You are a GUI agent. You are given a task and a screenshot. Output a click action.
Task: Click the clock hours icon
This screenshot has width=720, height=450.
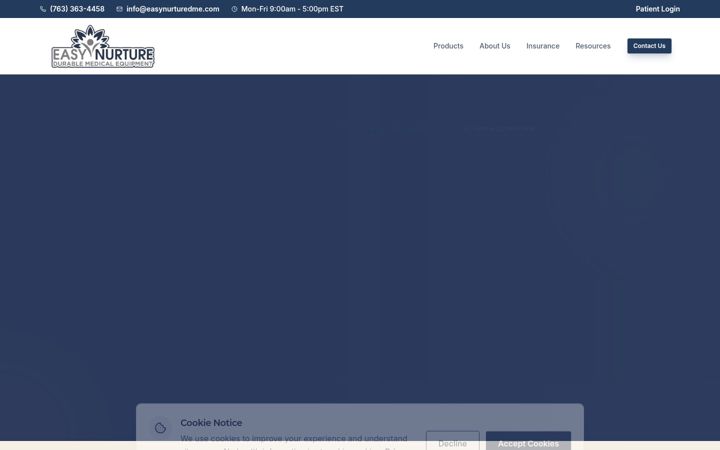coord(234,9)
